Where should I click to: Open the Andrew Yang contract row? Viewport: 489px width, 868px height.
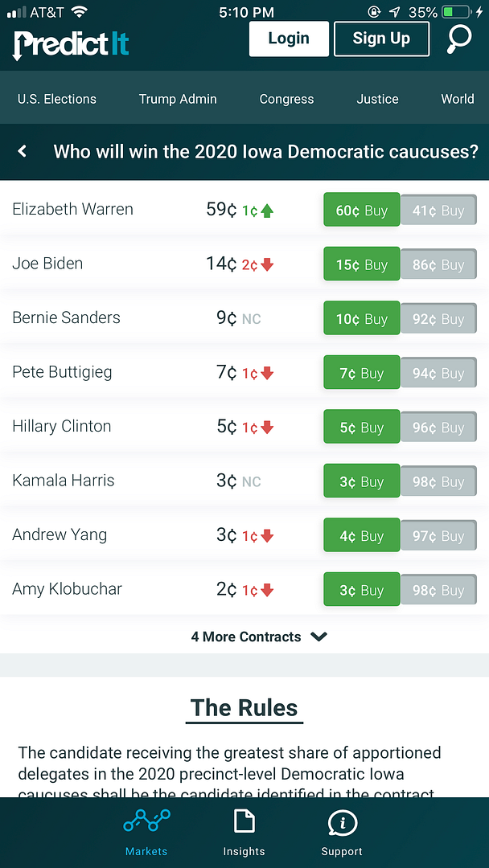60,534
